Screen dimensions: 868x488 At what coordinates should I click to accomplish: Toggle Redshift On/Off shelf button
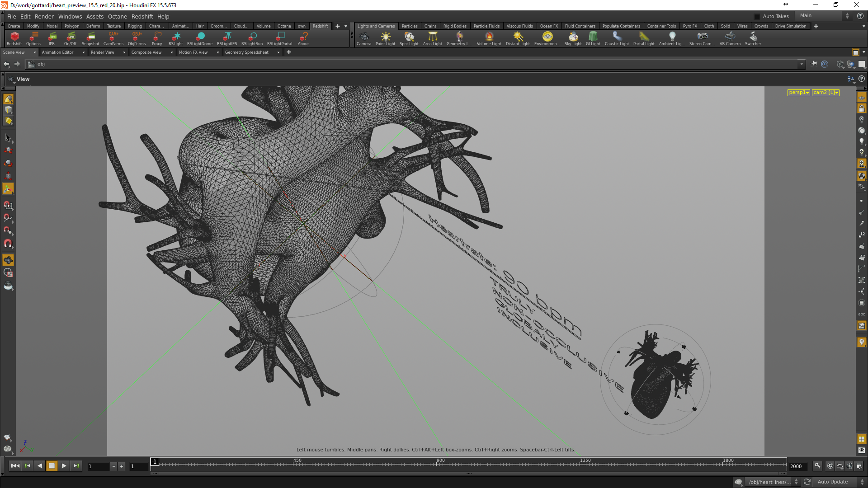[70, 38]
